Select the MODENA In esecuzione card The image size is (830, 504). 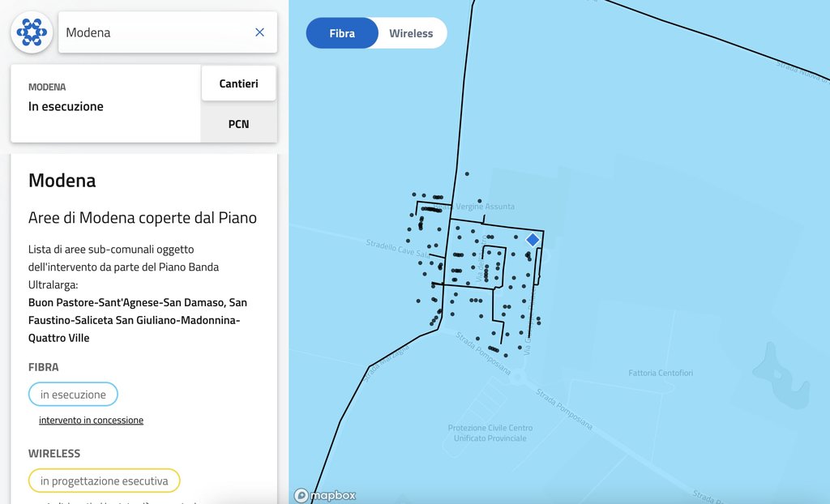tap(105, 103)
